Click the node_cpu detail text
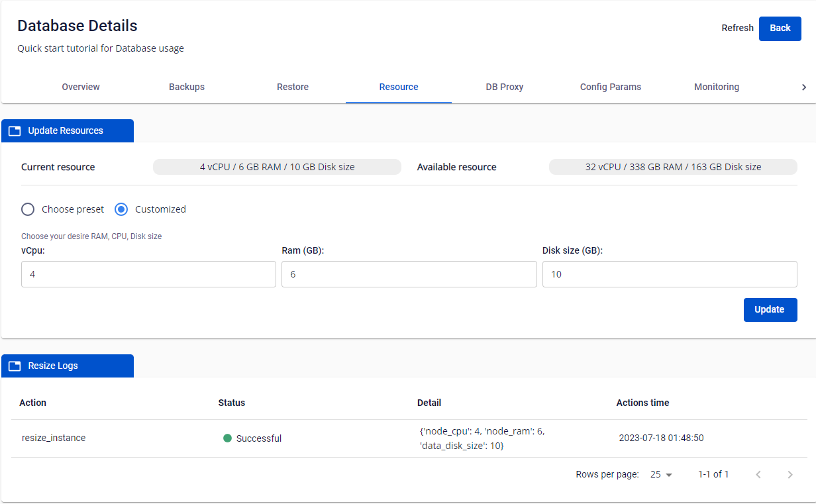816x504 pixels. pyautogui.click(x=482, y=438)
